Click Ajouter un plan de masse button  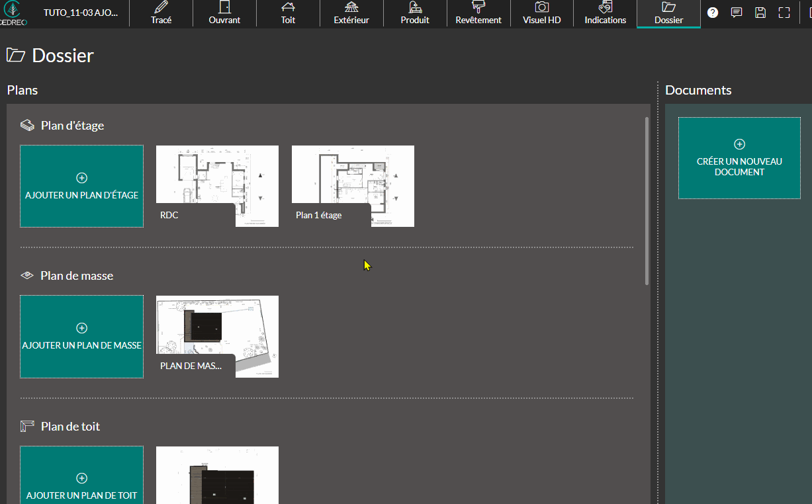tap(81, 337)
